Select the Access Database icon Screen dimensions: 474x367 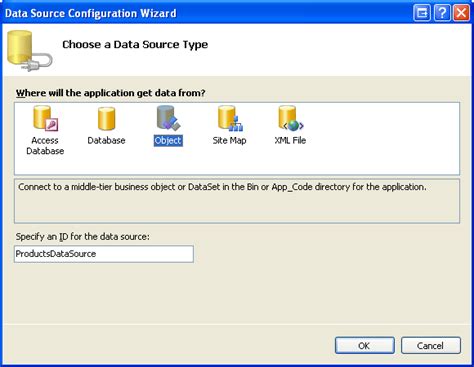point(46,118)
